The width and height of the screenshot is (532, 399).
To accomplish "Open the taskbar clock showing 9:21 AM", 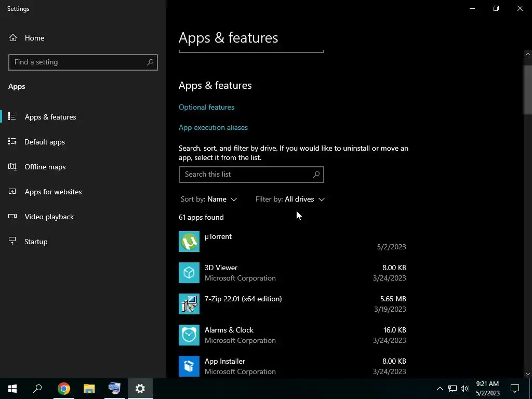I will point(487,389).
